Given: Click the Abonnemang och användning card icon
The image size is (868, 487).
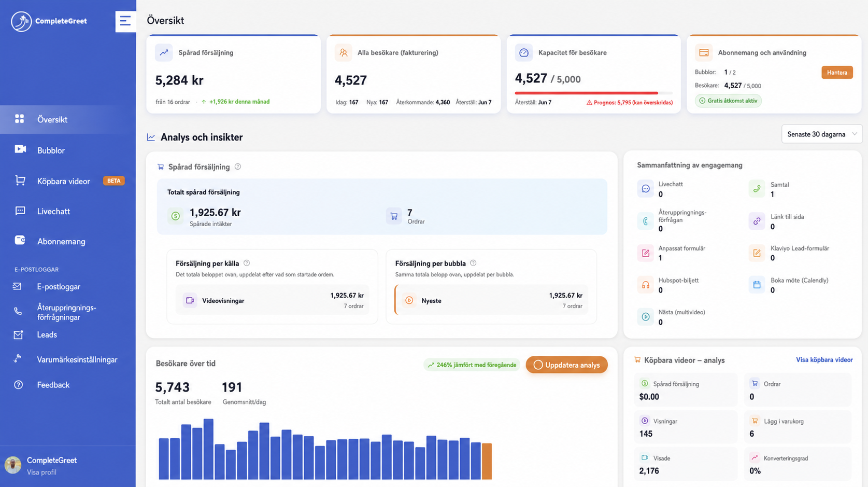Looking at the screenshot, I should point(704,52).
